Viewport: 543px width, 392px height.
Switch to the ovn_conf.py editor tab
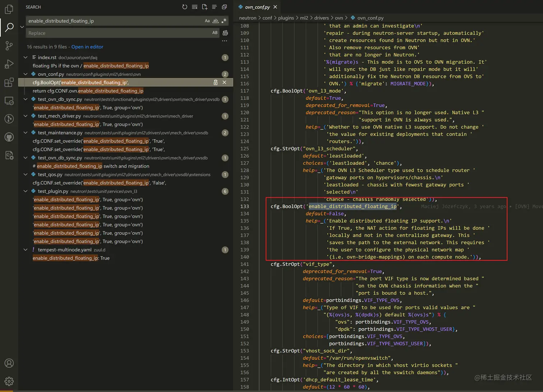coord(257,7)
